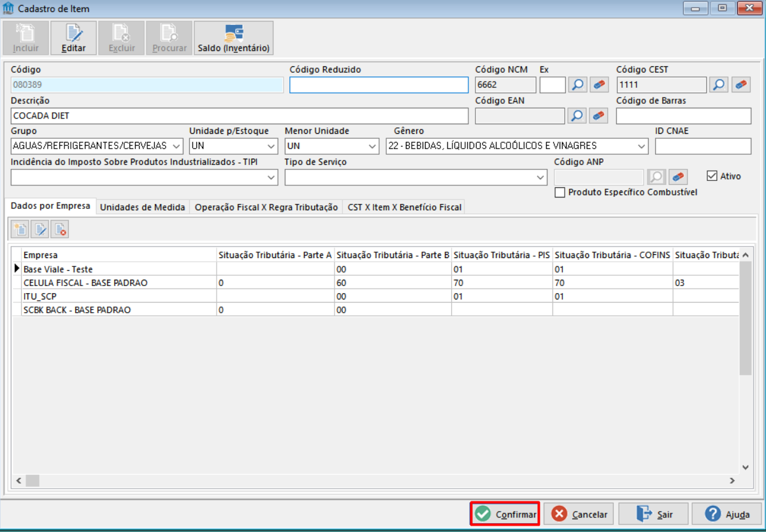The width and height of the screenshot is (766, 532).
Task: Clear Código CEST with eraser icon
Action: click(741, 85)
